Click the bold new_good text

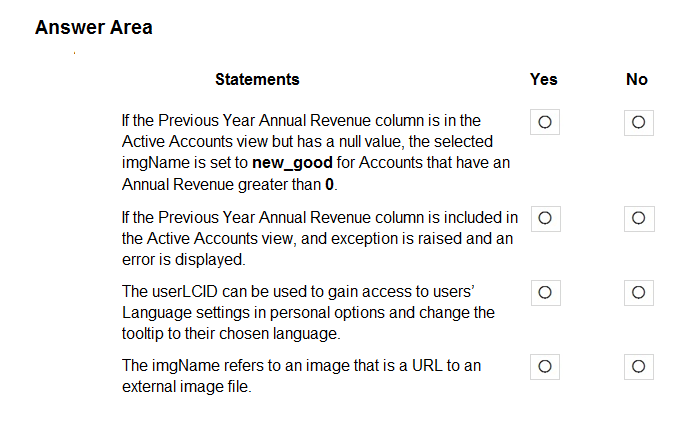coord(292,163)
